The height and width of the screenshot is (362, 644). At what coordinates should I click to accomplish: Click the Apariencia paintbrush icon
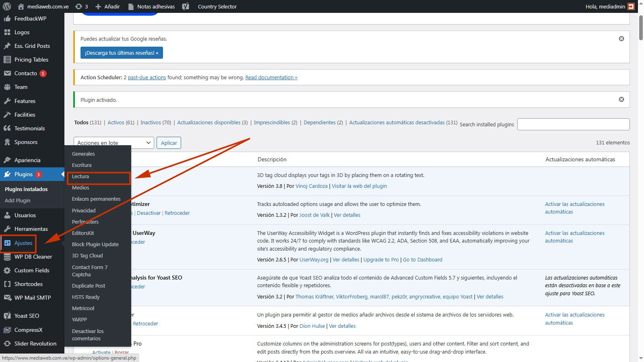point(7,160)
